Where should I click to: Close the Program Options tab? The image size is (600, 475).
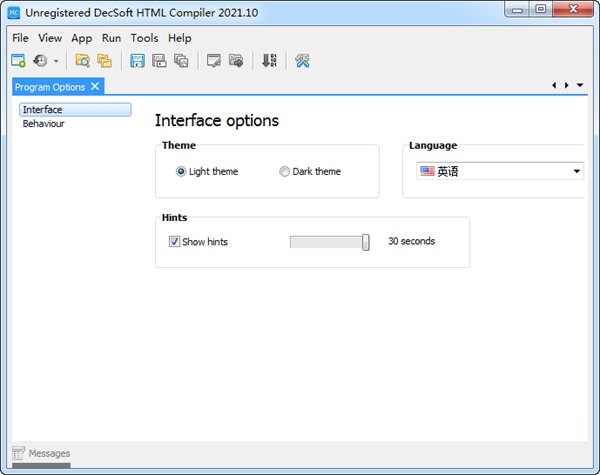point(95,86)
